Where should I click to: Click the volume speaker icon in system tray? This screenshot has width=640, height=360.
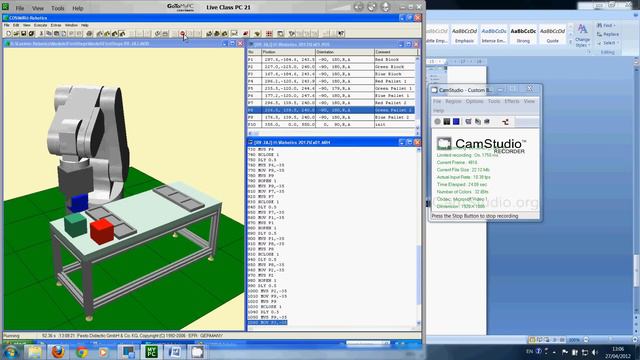[x=595, y=352]
